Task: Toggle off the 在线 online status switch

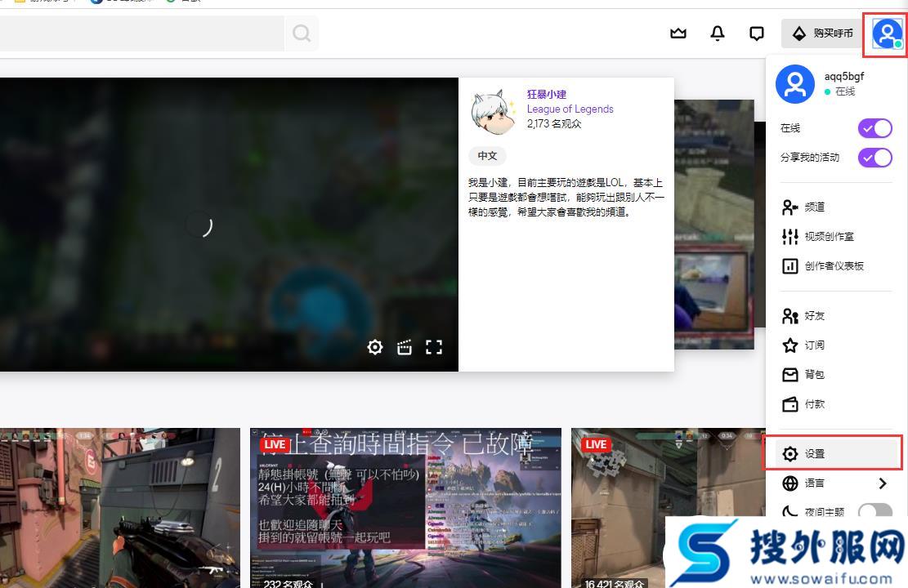Action: coord(874,128)
